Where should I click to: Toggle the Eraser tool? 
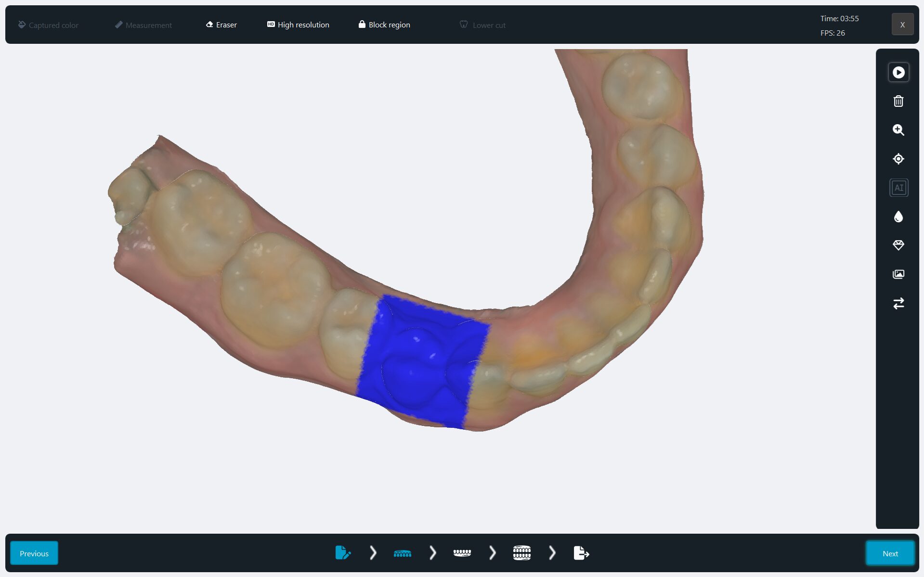point(221,25)
